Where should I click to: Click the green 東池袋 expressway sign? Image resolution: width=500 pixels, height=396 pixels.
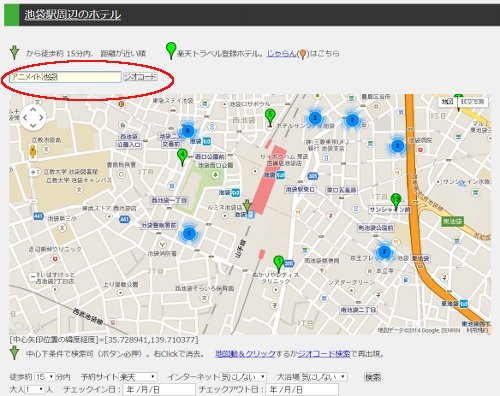452,221
